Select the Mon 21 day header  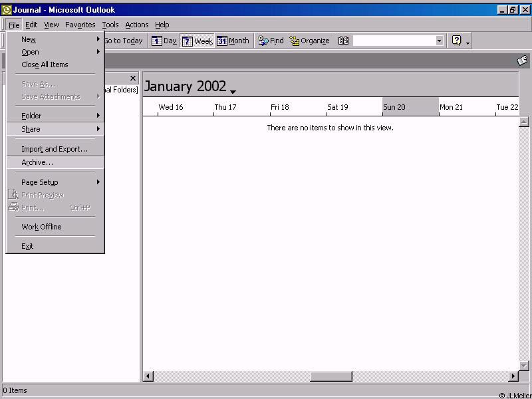tap(451, 107)
